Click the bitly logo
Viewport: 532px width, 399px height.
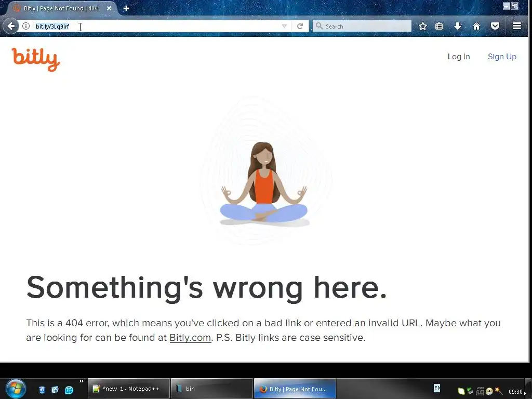point(36,59)
